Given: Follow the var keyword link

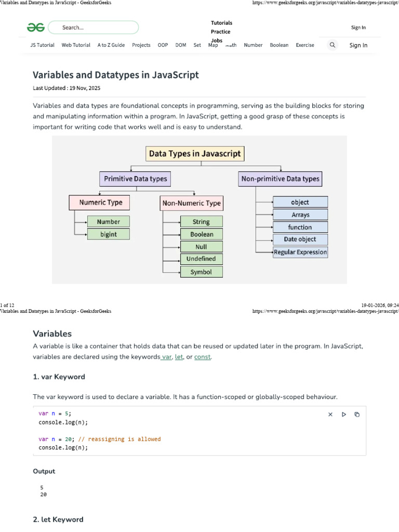Looking at the screenshot, I should pyautogui.click(x=167, y=356).
